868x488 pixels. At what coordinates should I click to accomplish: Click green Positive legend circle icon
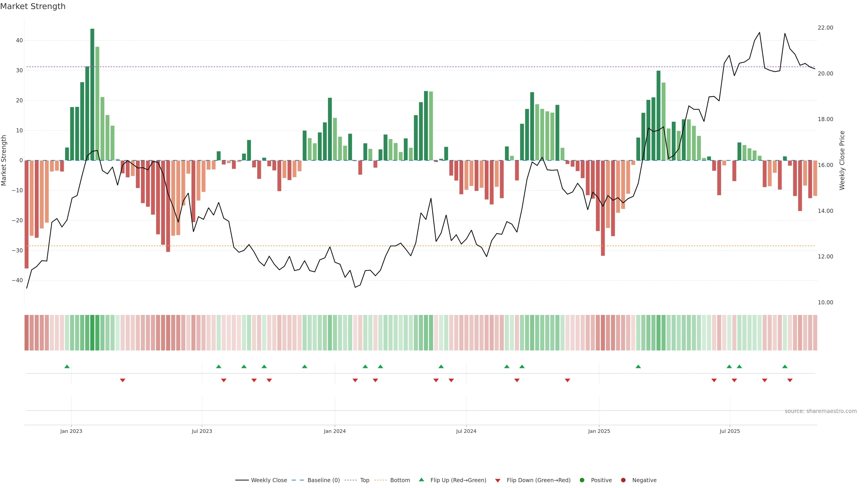pos(582,480)
